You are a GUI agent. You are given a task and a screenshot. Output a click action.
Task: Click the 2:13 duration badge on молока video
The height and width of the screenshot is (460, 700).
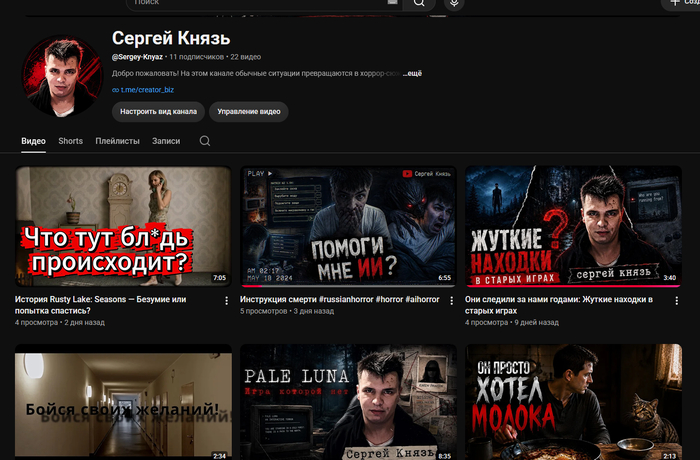point(670,456)
